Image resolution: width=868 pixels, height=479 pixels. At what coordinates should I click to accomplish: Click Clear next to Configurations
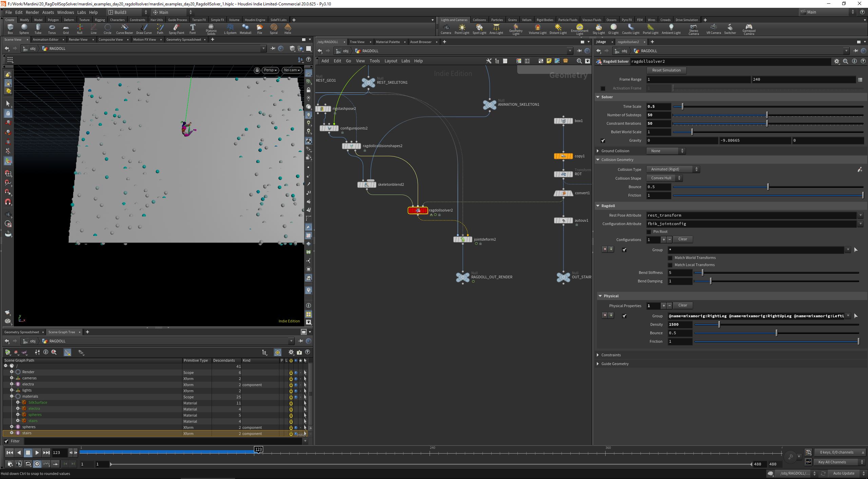(x=683, y=239)
